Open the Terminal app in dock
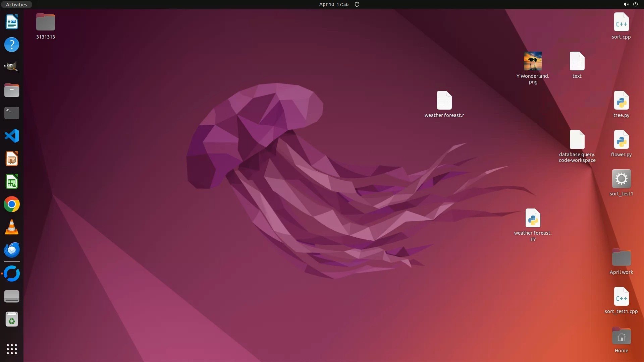This screenshot has height=362, width=644. pos(12,113)
